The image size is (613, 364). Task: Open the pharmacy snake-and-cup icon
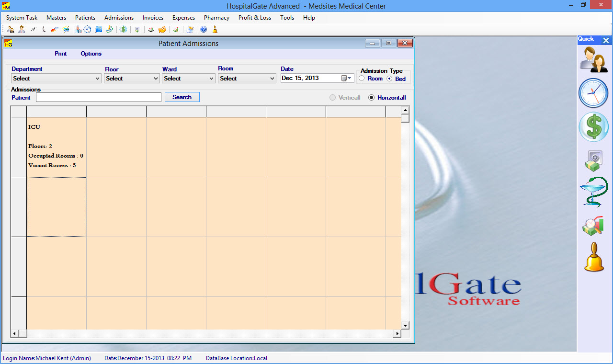coord(593,192)
